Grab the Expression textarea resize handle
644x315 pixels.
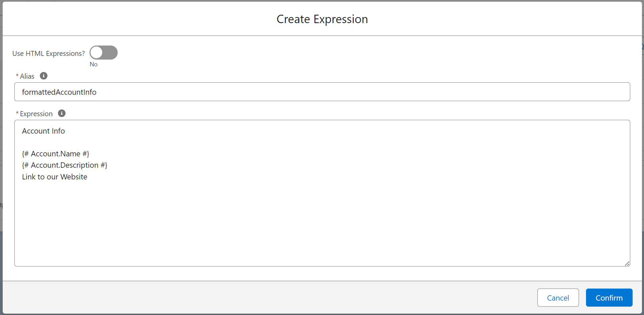click(627, 263)
